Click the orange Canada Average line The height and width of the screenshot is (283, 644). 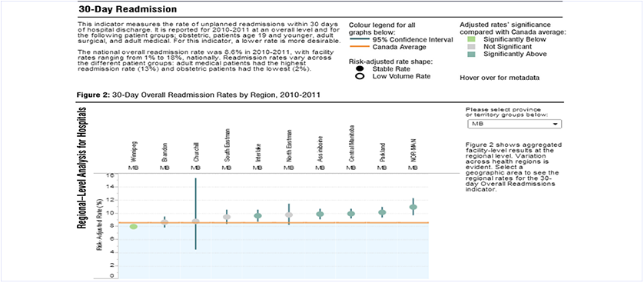(x=274, y=222)
